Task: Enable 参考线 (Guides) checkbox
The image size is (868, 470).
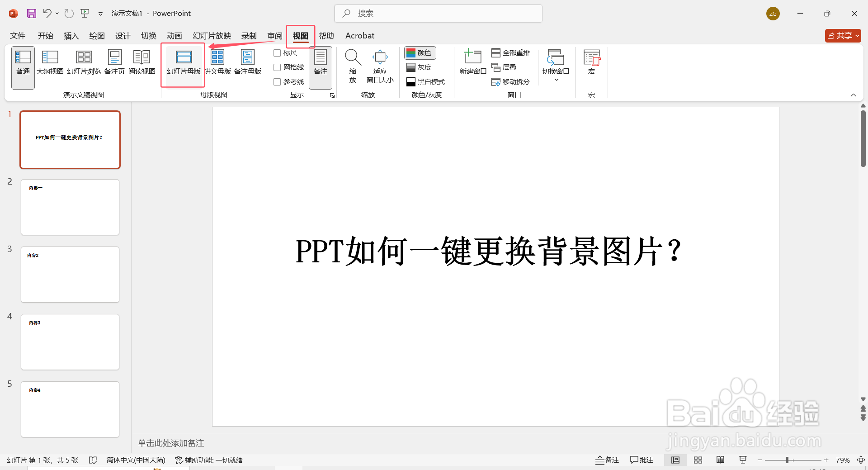Action: click(x=278, y=82)
